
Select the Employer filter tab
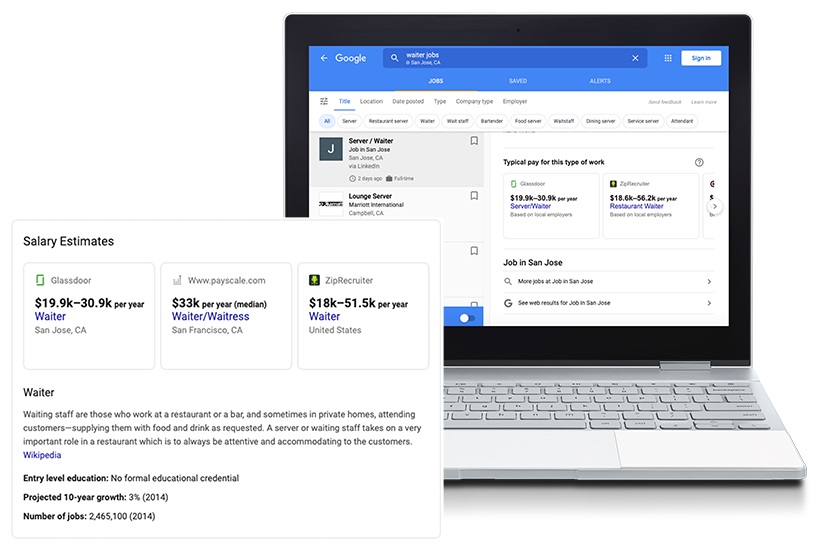[x=515, y=101]
